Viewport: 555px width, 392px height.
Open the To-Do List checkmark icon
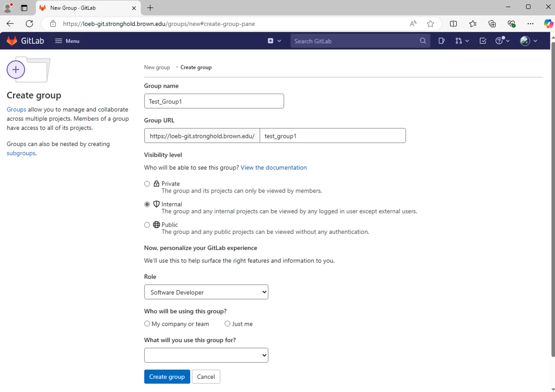[x=482, y=41]
